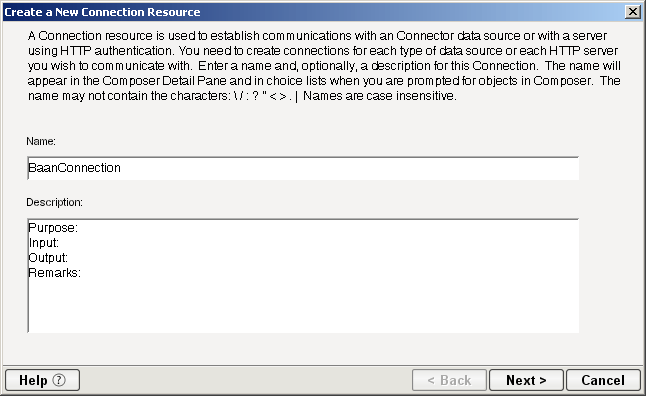Go to the next wizard step
Image resolution: width=646 pixels, height=396 pixels.
pyautogui.click(x=526, y=380)
